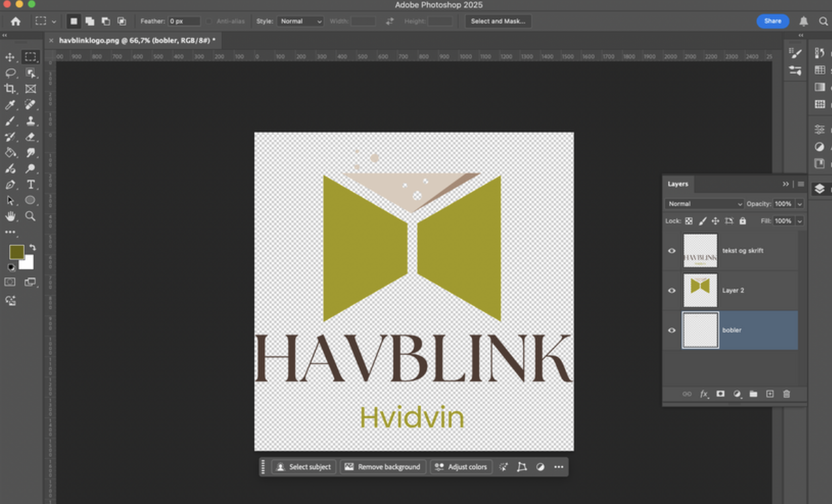
Task: Open Edit Toolbar three-dots menu
Action: coord(10,232)
